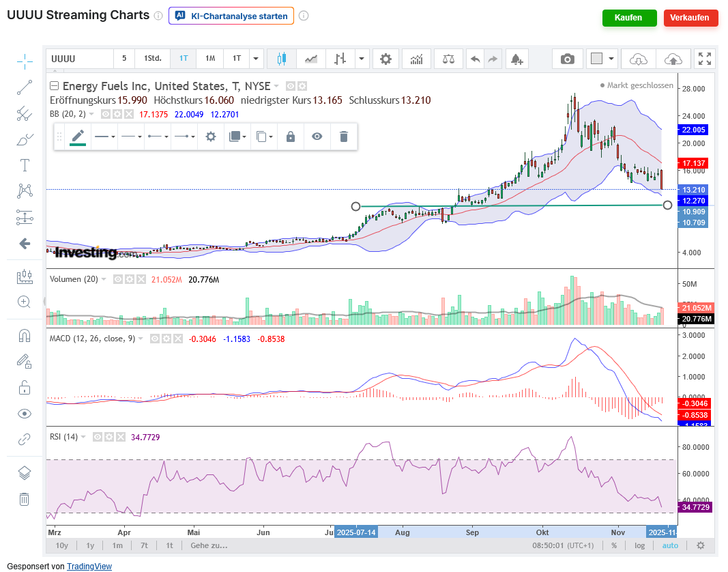The height and width of the screenshot is (572, 728).
Task: Enable auto scale at chart bottom
Action: click(x=670, y=545)
